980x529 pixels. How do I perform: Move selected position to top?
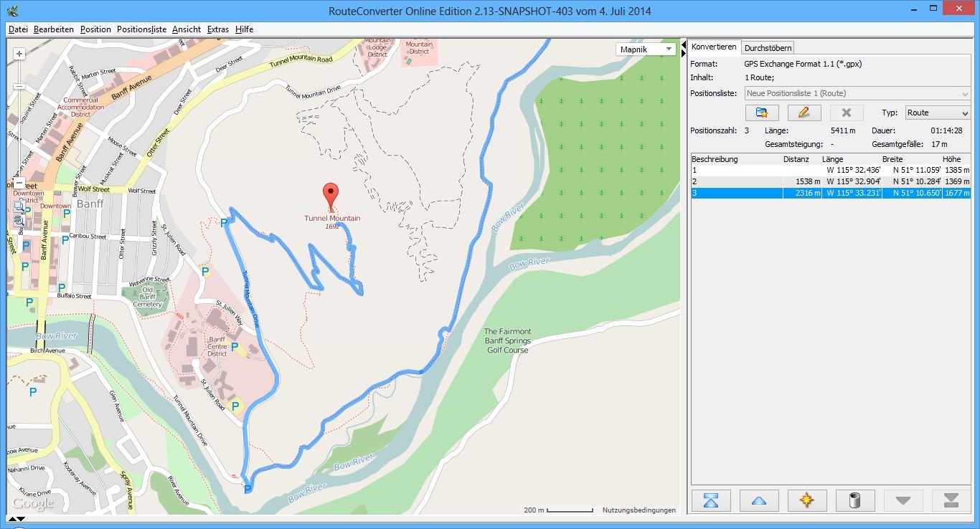pos(711,500)
